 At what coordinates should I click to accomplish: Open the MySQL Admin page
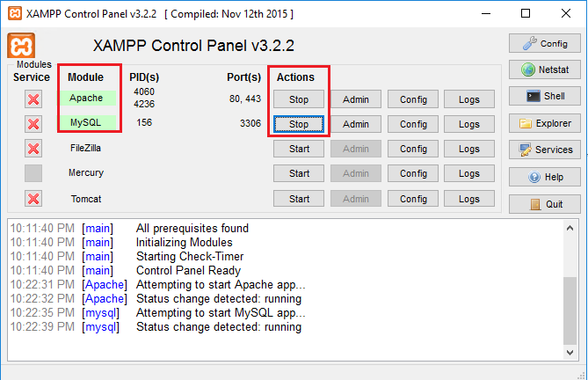click(x=356, y=124)
